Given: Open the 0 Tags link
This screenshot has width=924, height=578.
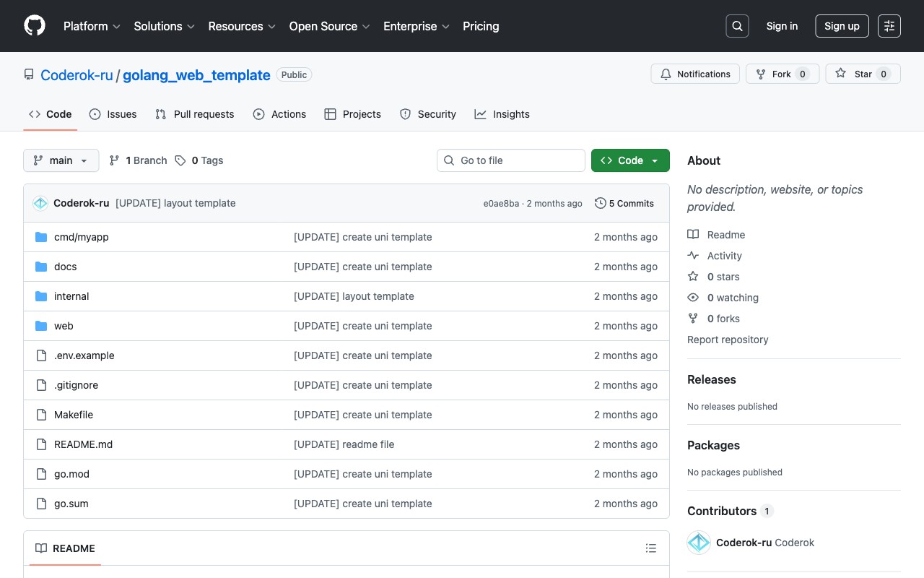Looking at the screenshot, I should pos(200,160).
